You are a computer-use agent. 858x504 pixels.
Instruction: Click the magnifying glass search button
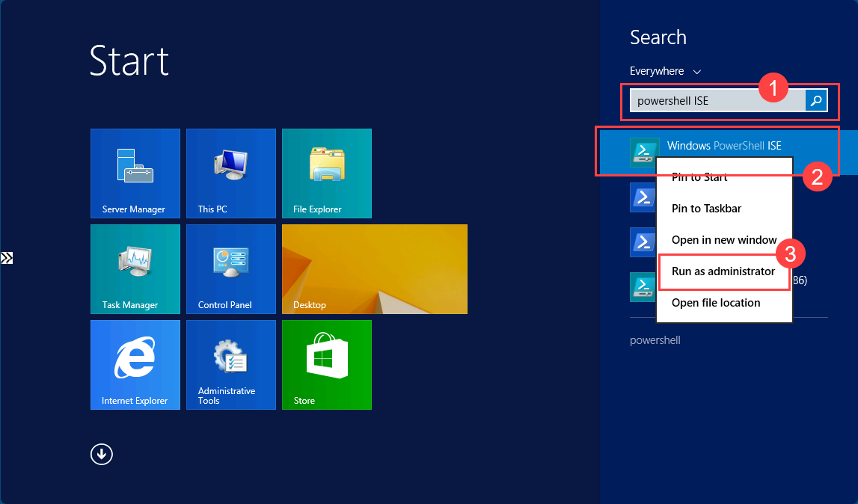point(815,100)
